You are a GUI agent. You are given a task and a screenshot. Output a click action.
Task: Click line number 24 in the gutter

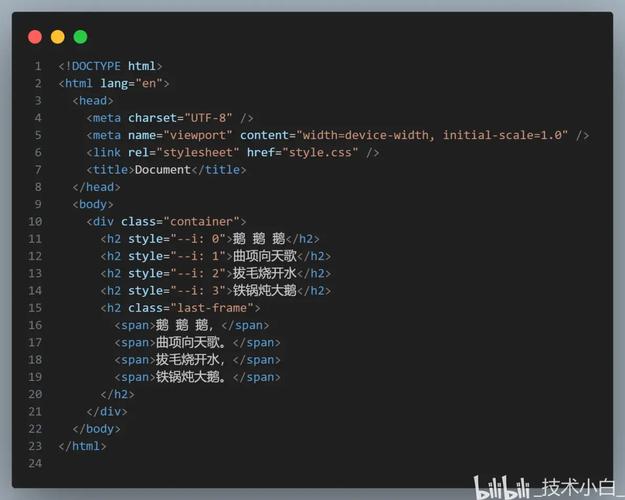35,463
